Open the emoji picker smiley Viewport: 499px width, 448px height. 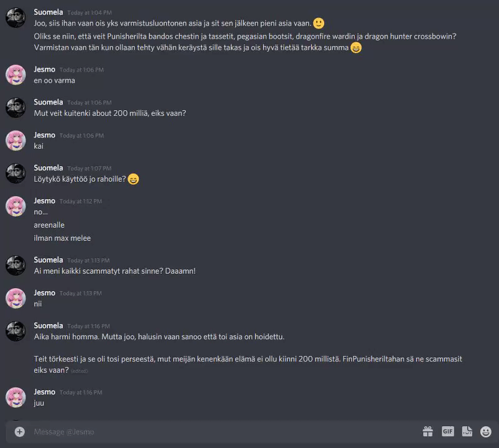click(486, 432)
